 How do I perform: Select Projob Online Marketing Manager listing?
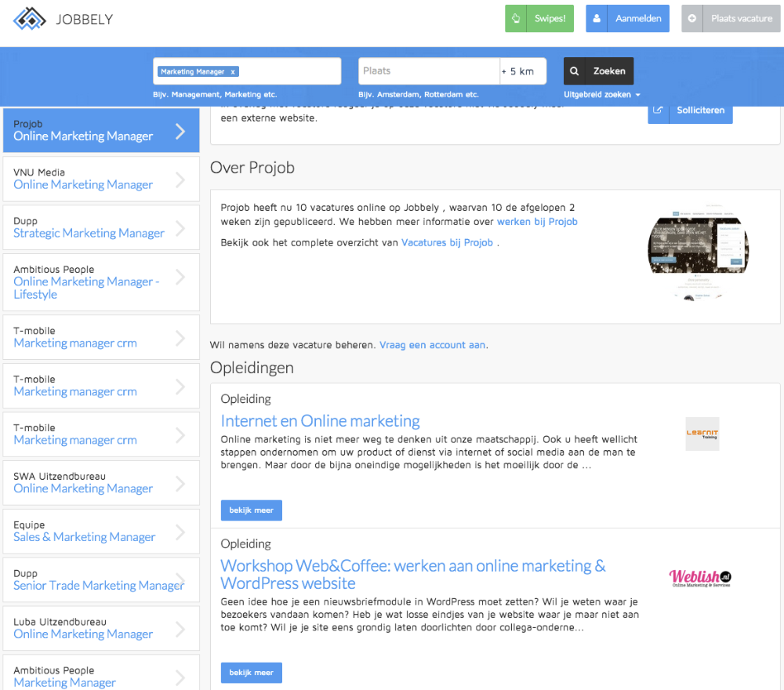pyautogui.click(x=101, y=130)
